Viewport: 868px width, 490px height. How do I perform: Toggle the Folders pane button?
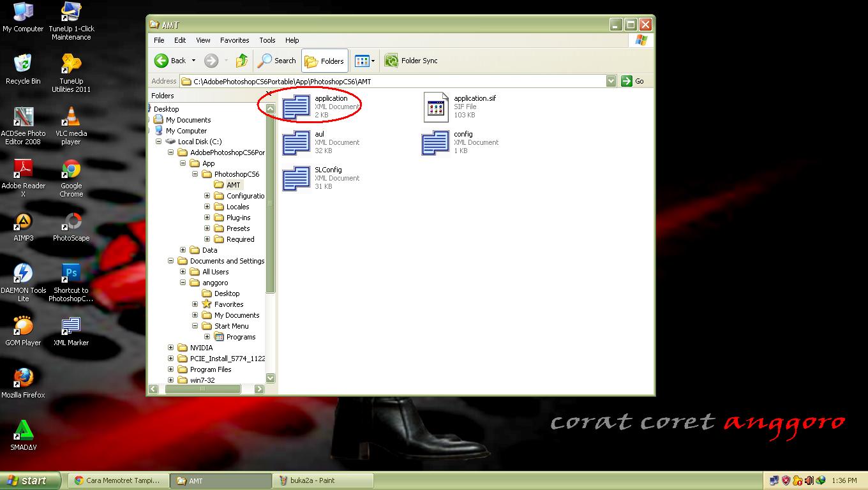[325, 61]
